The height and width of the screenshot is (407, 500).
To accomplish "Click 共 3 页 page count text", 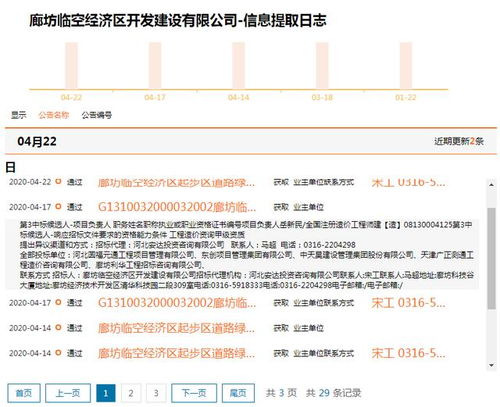I will coord(281,393).
